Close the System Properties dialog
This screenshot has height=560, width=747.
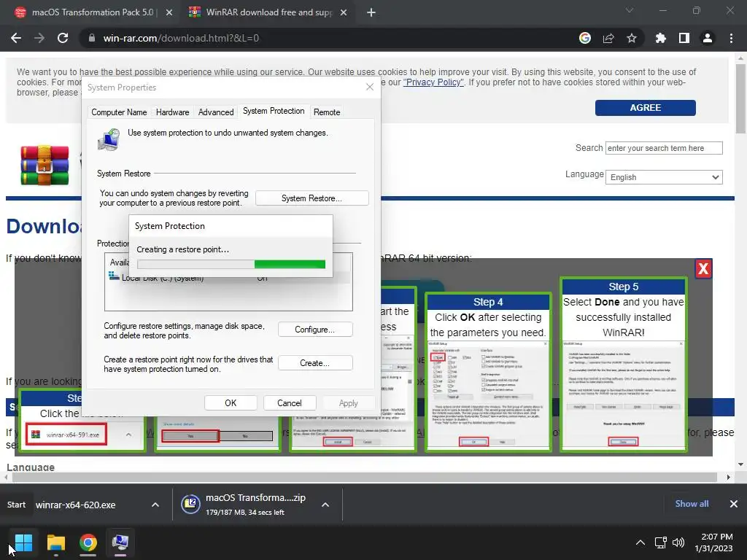370,87
